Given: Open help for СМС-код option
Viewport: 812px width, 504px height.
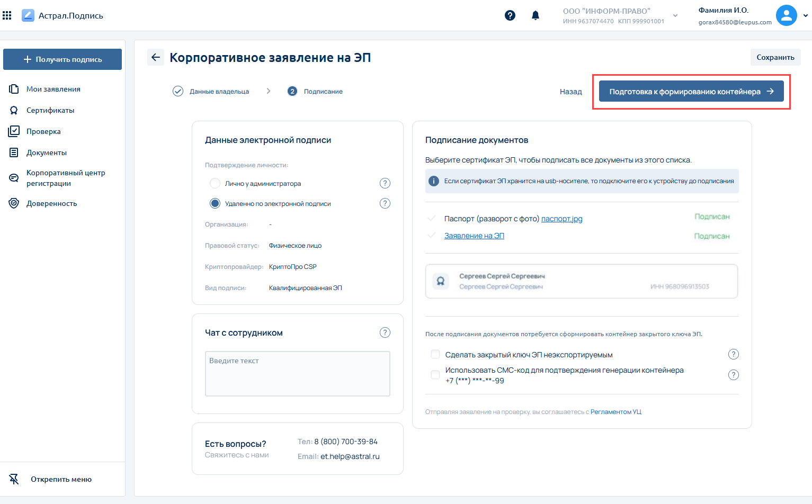Looking at the screenshot, I should point(733,375).
